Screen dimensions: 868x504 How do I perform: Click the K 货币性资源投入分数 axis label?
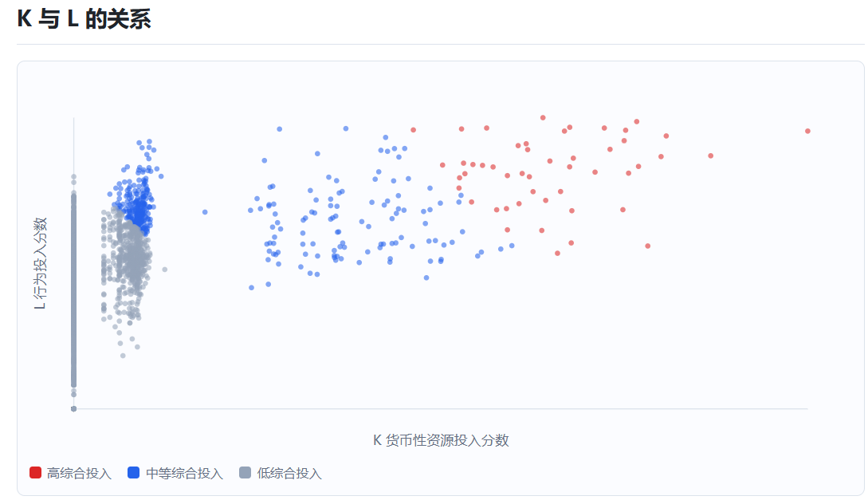pyautogui.click(x=441, y=440)
